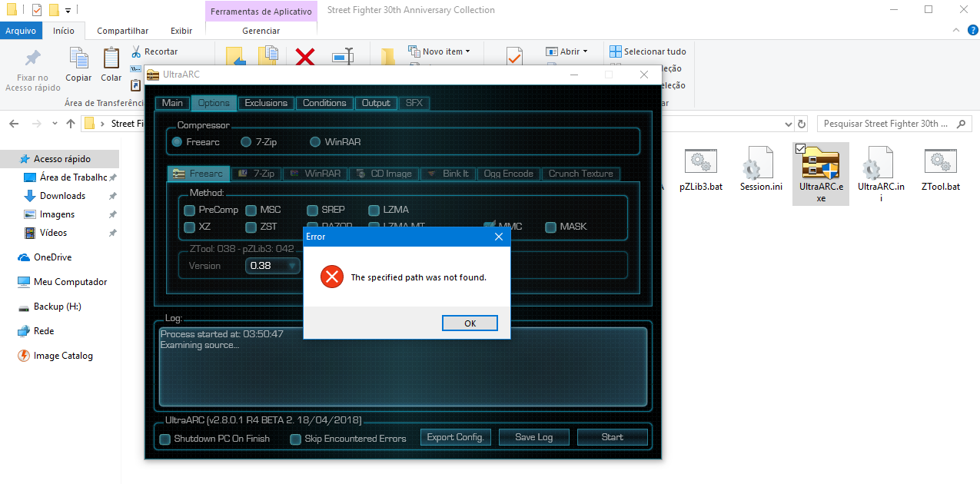This screenshot has height=484, width=980.
Task: Open Image Catalog in navigation pane
Action: [63, 356]
